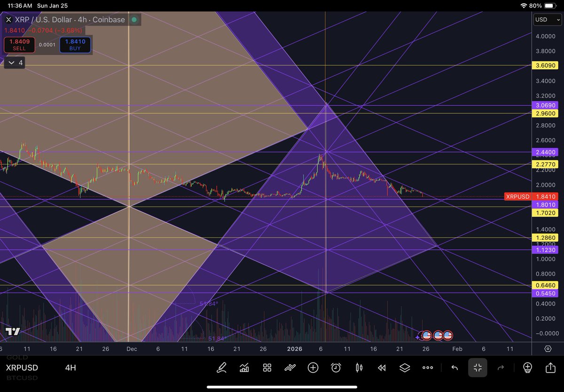Open the object tree layers icon
The image size is (564, 392).
(x=405, y=368)
